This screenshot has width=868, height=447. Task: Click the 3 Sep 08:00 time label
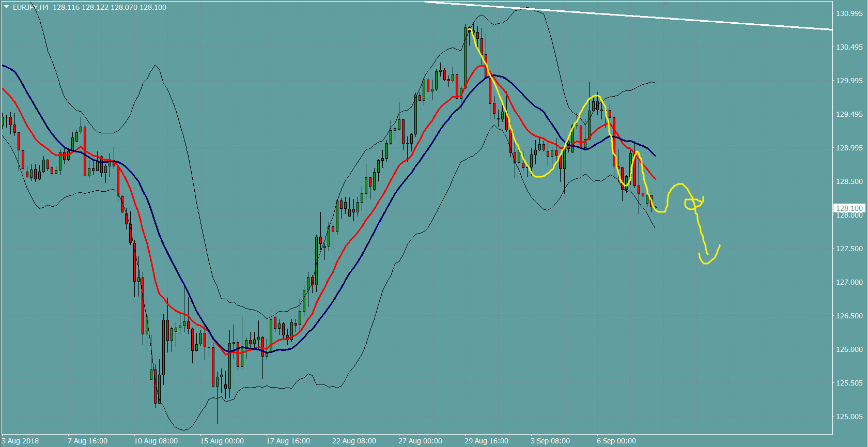point(550,441)
